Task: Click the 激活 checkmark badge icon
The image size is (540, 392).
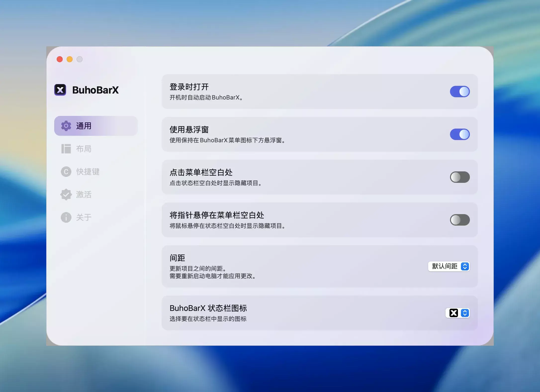Action: point(66,195)
